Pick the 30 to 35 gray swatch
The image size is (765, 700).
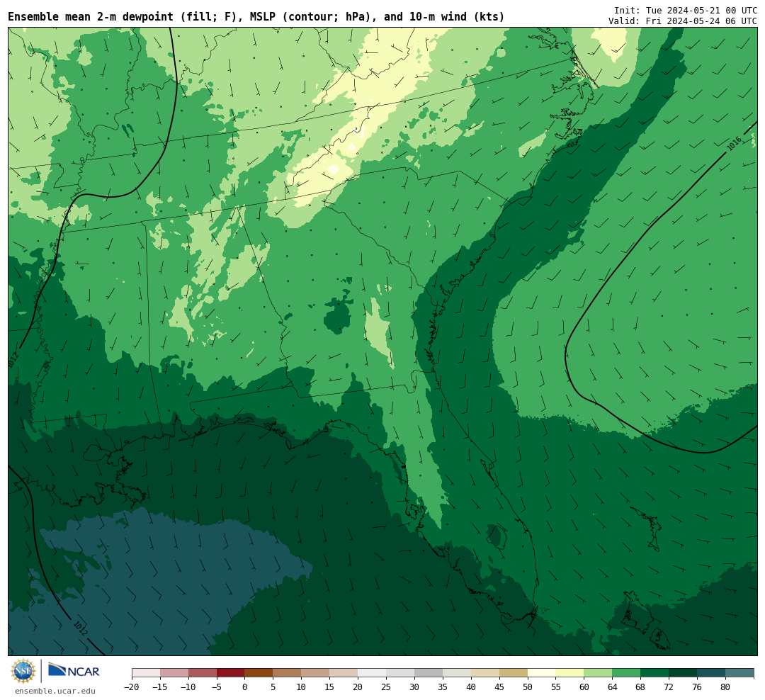pyautogui.click(x=429, y=673)
